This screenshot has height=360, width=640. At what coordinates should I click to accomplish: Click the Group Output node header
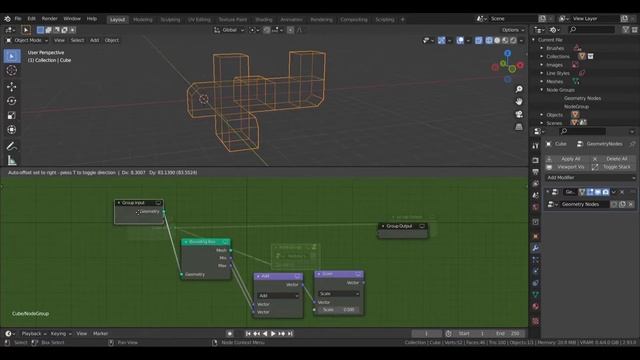tap(403, 226)
